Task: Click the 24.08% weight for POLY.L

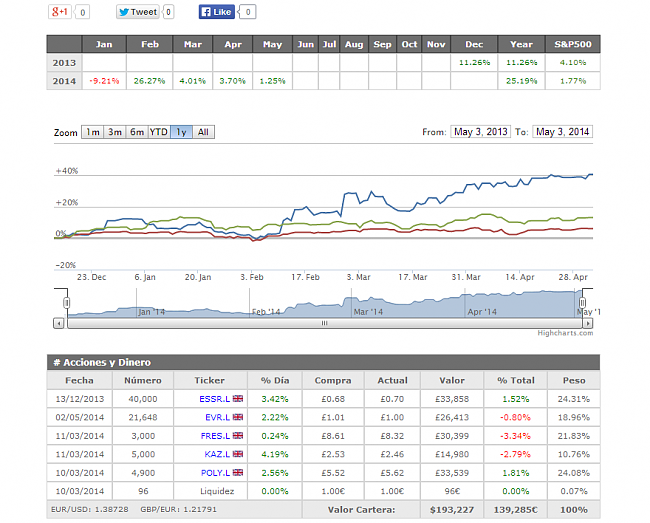Action: (574, 472)
